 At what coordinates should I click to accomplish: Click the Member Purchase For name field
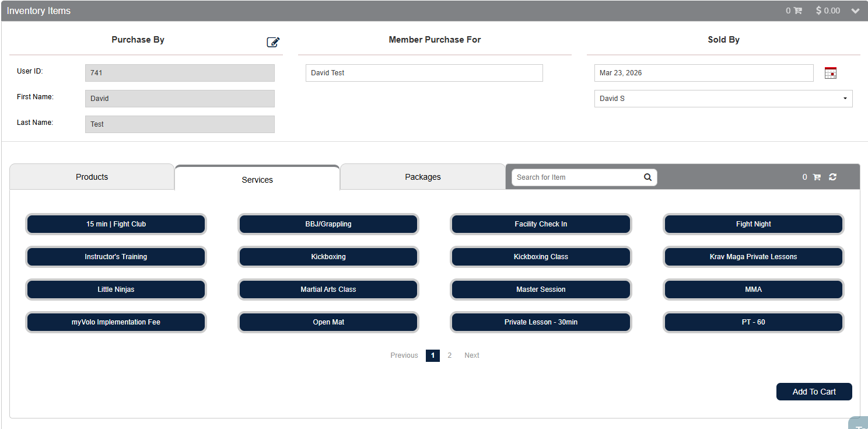(423, 73)
